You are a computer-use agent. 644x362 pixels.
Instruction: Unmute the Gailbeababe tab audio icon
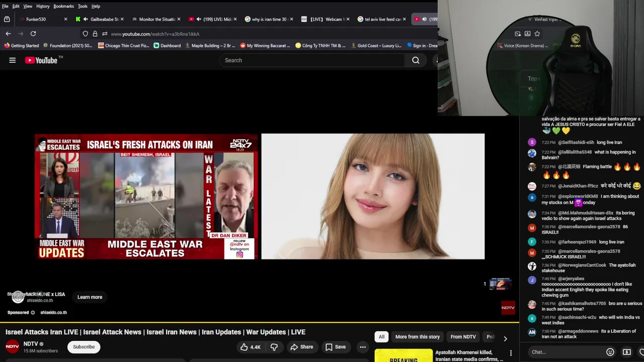coord(86,19)
